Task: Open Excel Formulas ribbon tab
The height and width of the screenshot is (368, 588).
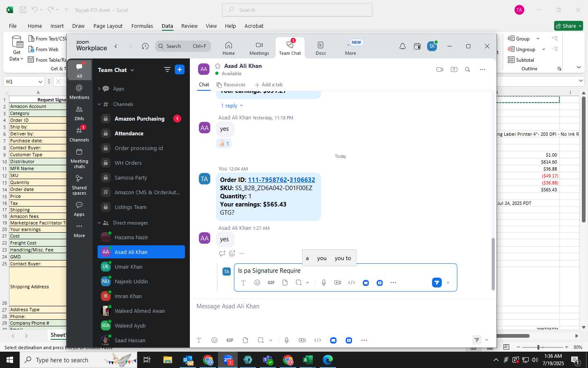Action: click(142, 26)
